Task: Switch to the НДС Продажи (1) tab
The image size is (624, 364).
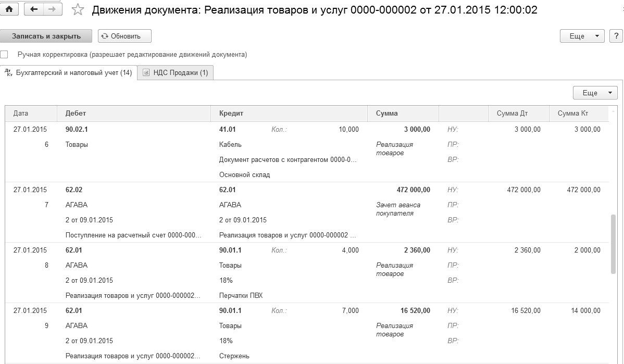Action: point(176,73)
